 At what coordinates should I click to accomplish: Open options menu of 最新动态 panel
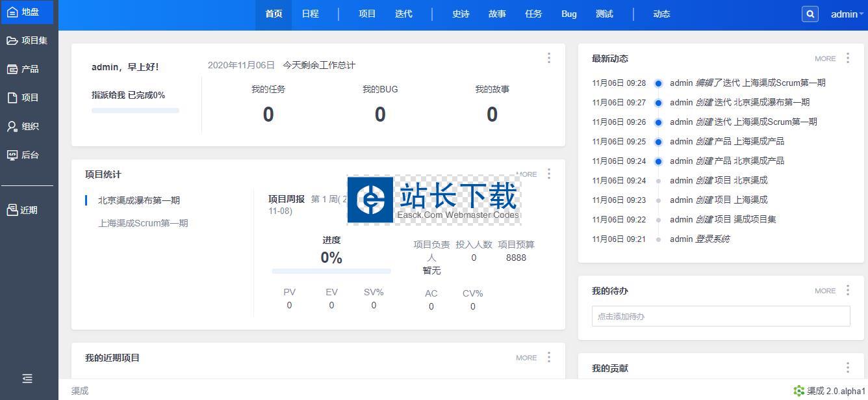(848, 59)
